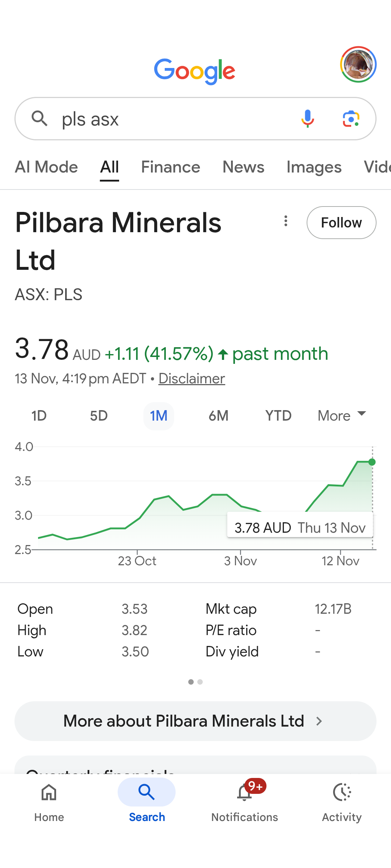
Task: Switch to the Finance tab
Action: tap(171, 167)
